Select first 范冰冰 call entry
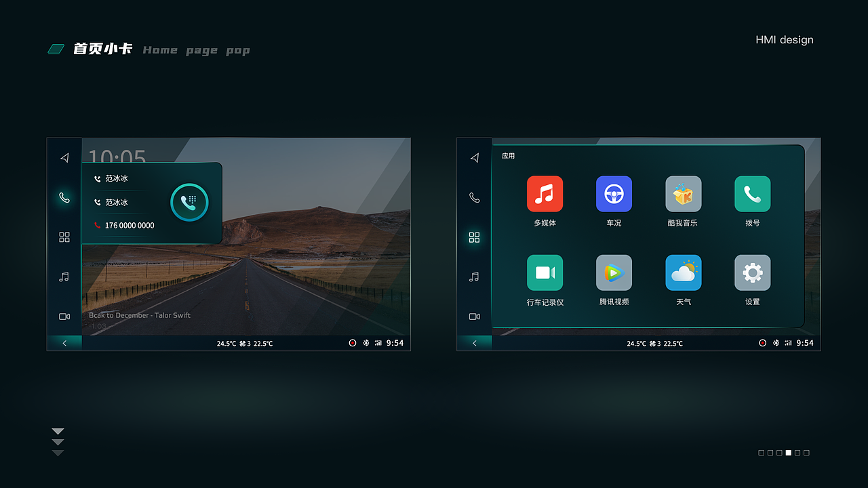 click(x=111, y=179)
